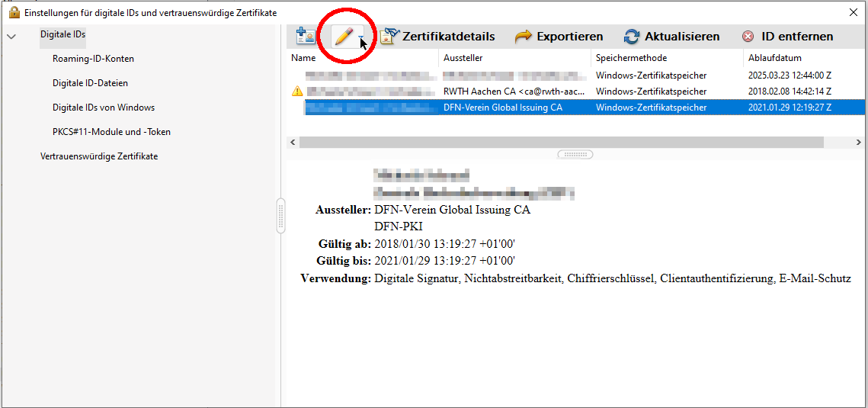Click the Add ID icon in toolbar
The width and height of the screenshot is (868, 408).
pos(306,37)
